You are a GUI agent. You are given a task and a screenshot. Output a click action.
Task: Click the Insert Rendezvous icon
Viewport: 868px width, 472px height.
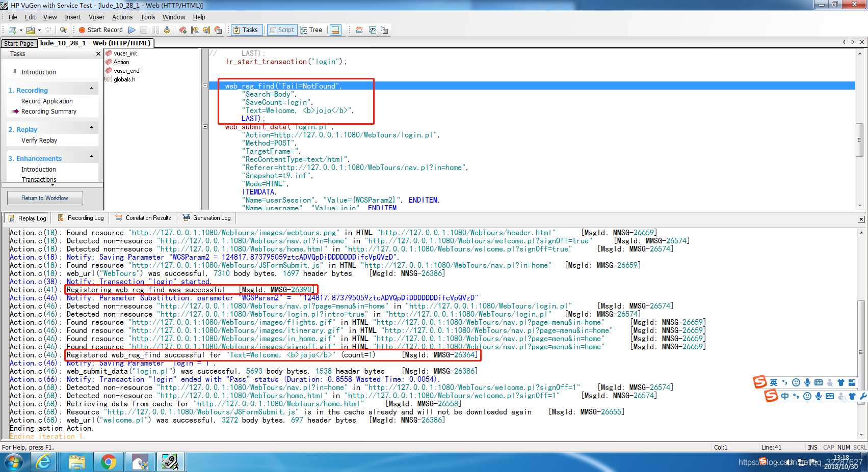tap(218, 30)
